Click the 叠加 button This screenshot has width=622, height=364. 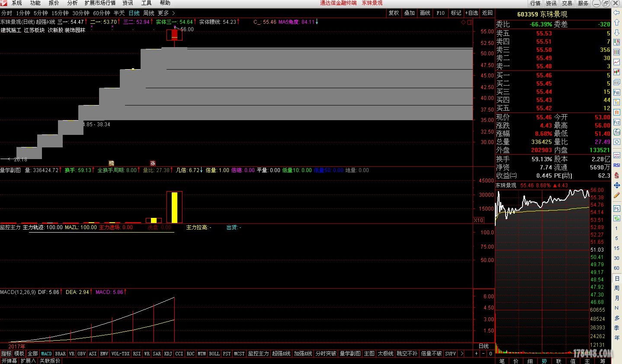point(410,13)
